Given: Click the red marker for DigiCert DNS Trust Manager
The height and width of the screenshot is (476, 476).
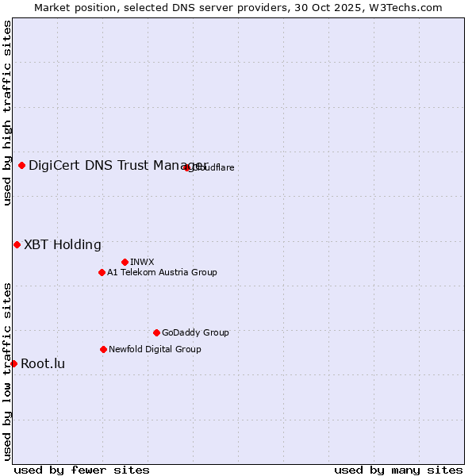Looking at the screenshot, I should pos(22,165).
